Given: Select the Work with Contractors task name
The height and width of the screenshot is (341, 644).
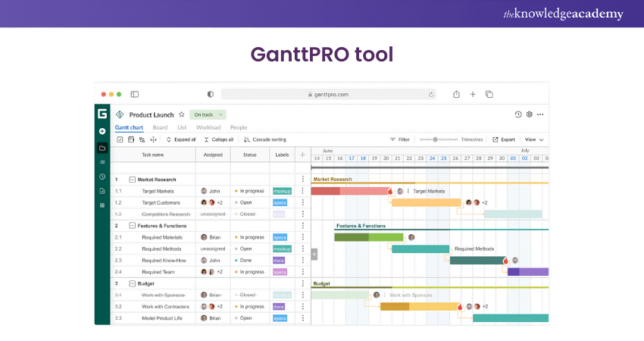Looking at the screenshot, I should coord(165,306).
